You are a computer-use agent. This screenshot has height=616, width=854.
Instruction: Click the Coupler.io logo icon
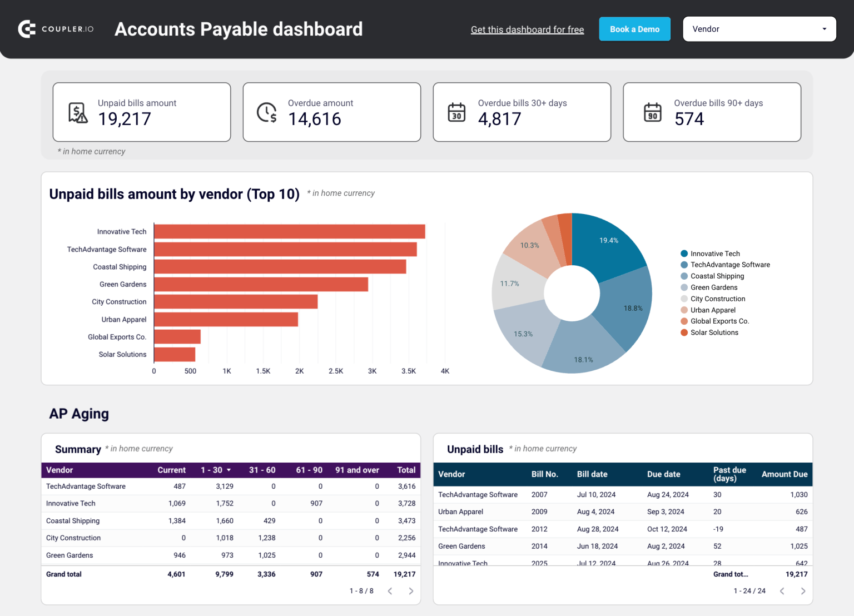[27, 29]
